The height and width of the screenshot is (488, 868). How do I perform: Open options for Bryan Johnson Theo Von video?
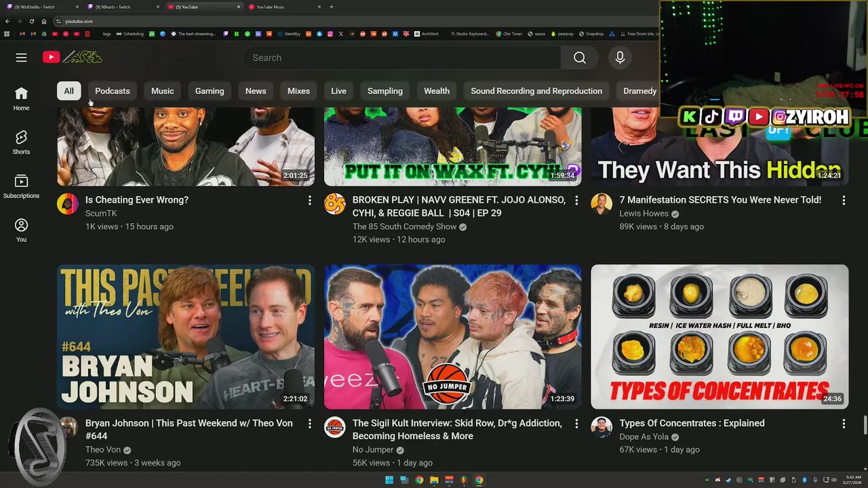click(309, 424)
